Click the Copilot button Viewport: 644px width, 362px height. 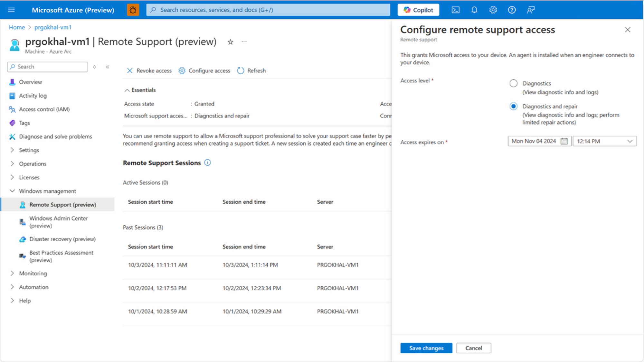coord(418,10)
